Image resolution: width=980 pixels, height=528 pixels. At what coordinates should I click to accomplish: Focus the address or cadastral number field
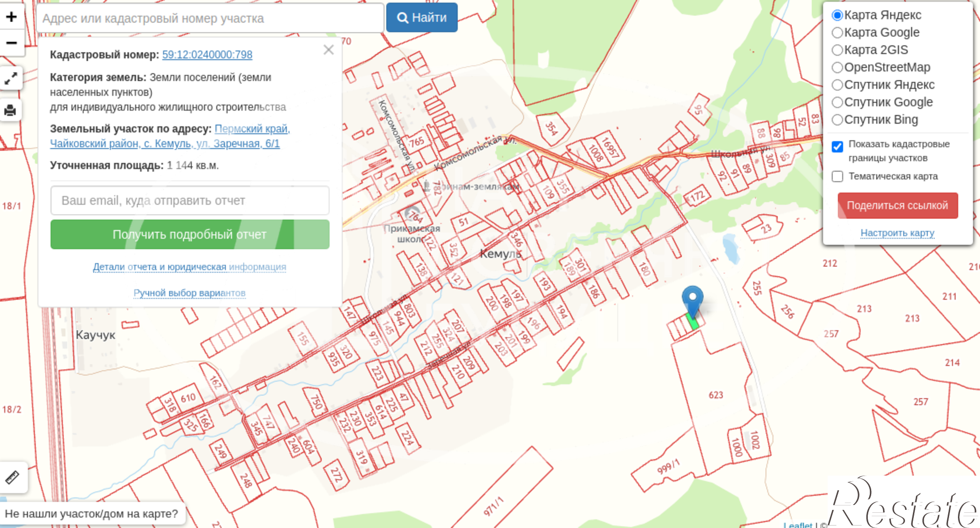point(210,18)
